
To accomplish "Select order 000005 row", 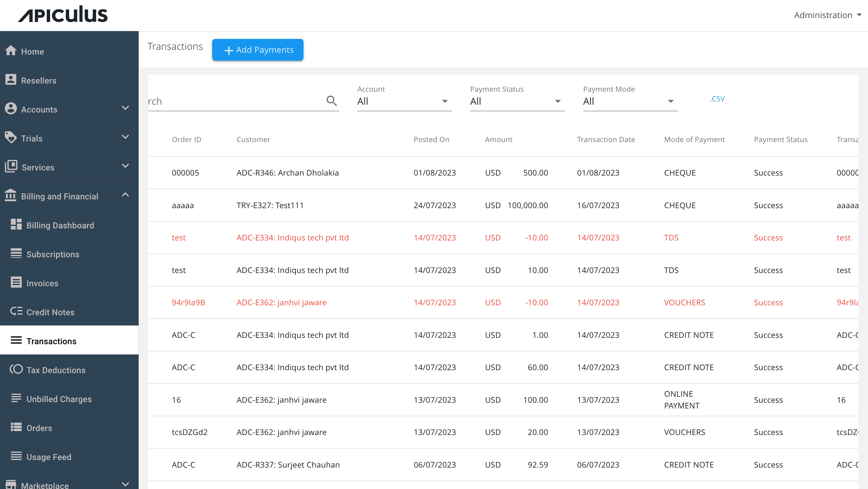I will (x=503, y=173).
